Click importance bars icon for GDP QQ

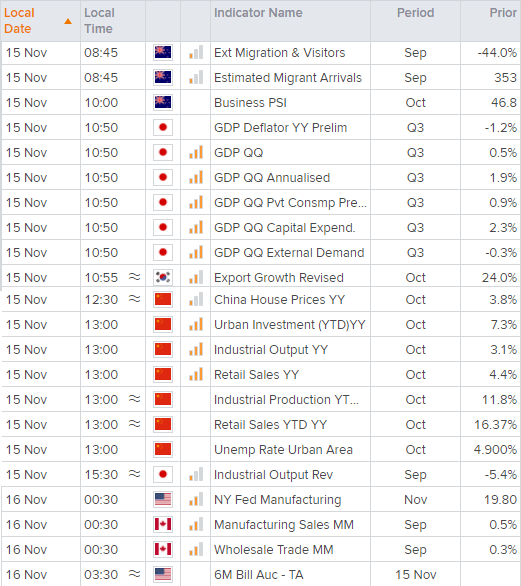[x=196, y=152]
